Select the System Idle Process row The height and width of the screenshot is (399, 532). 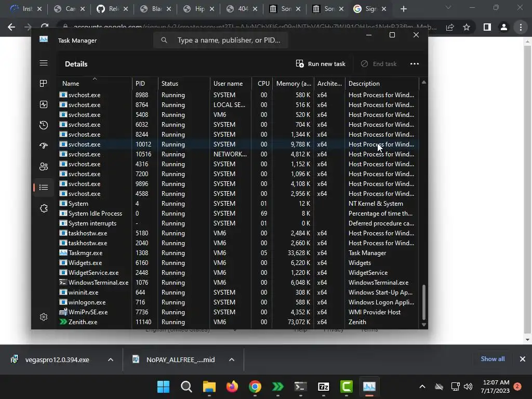238,214
